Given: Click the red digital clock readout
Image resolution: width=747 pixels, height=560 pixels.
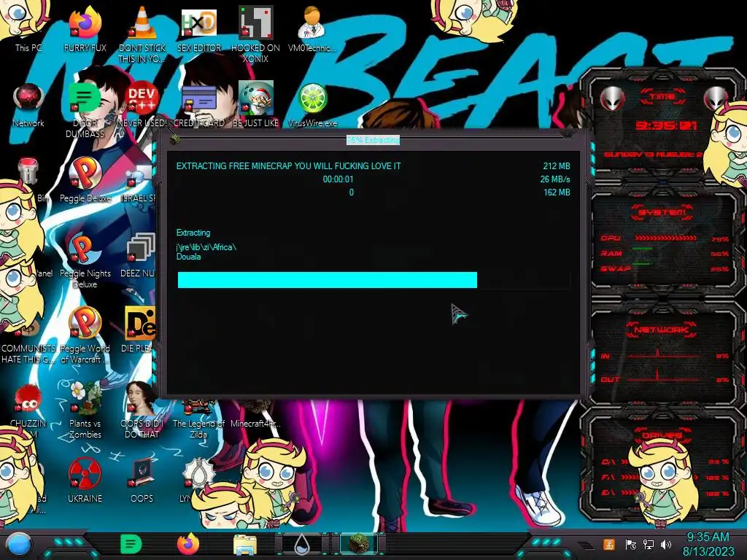Looking at the screenshot, I should 667,125.
